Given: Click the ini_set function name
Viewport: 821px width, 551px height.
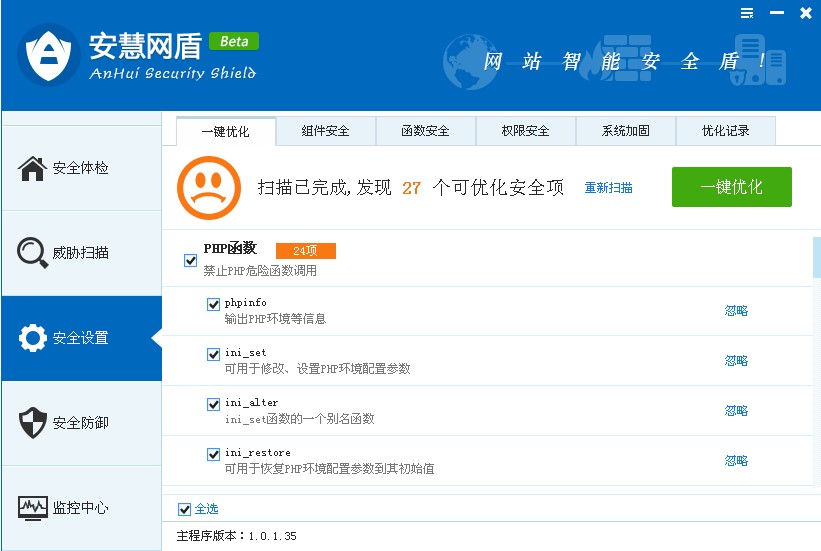Looking at the screenshot, I should click(x=246, y=352).
